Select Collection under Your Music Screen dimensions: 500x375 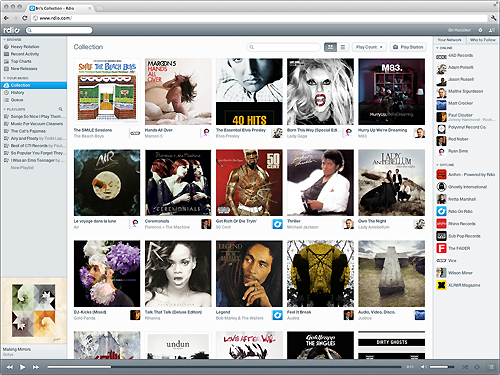(x=33, y=85)
